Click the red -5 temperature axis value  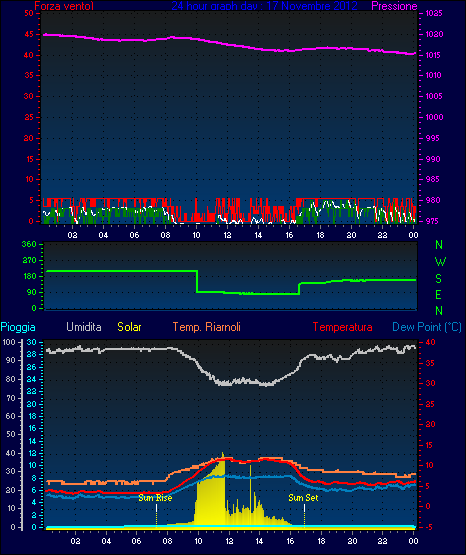(428, 527)
